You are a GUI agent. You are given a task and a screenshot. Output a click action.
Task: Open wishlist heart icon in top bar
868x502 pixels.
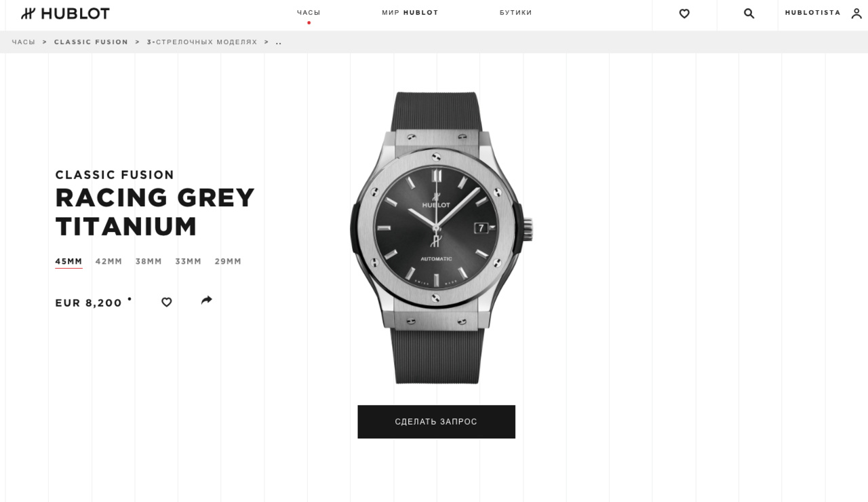(684, 14)
